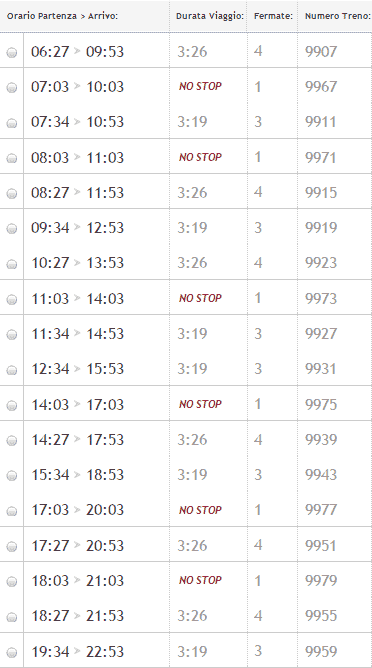Choose radio button for train 9951

point(12,547)
